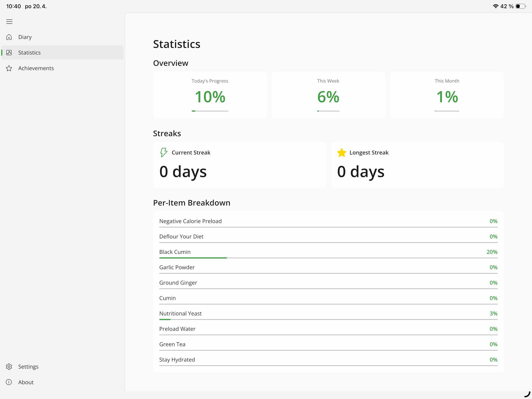Click the Statistics chart icon
Image resolution: width=532 pixels, height=399 pixels.
(x=9, y=53)
